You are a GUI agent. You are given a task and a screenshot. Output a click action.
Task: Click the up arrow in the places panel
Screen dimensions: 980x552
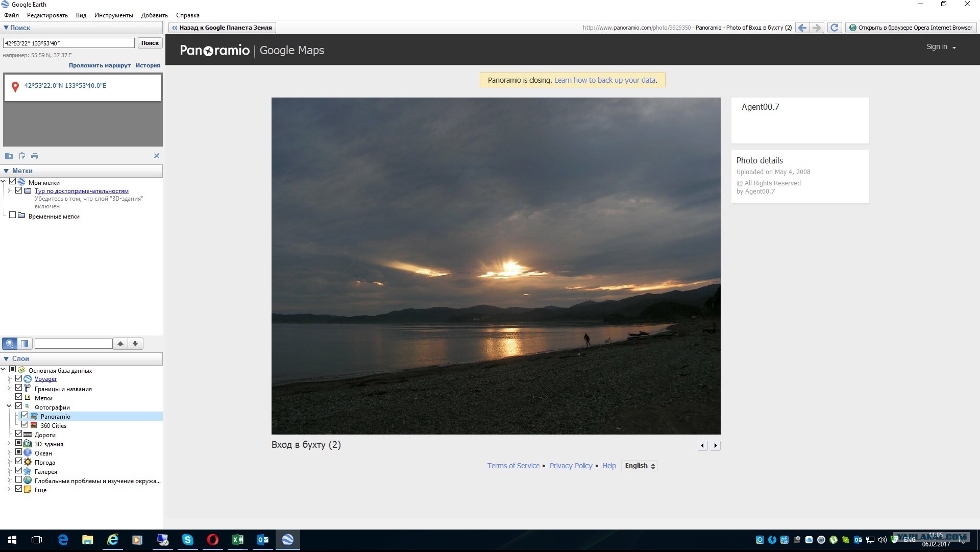pyautogui.click(x=120, y=344)
